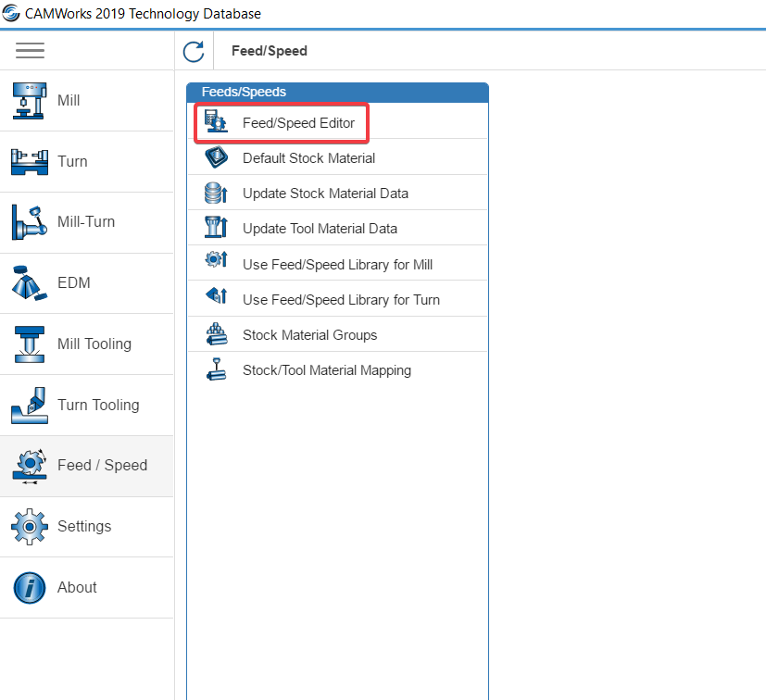
Task: Open the About page
Action: click(x=87, y=588)
